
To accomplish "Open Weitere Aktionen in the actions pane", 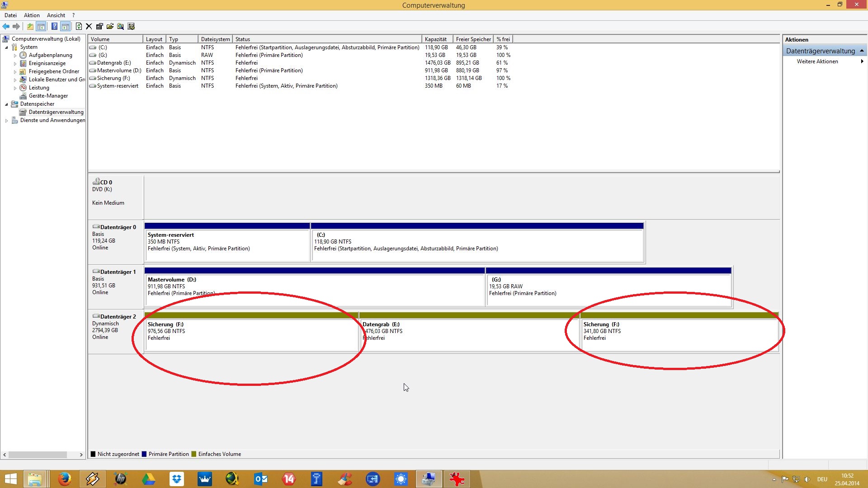I will (x=817, y=61).
